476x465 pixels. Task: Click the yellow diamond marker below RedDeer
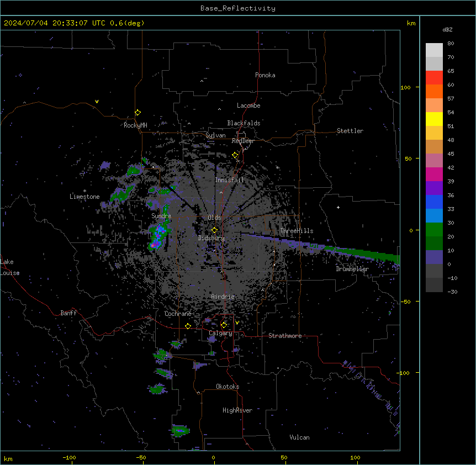pos(235,155)
